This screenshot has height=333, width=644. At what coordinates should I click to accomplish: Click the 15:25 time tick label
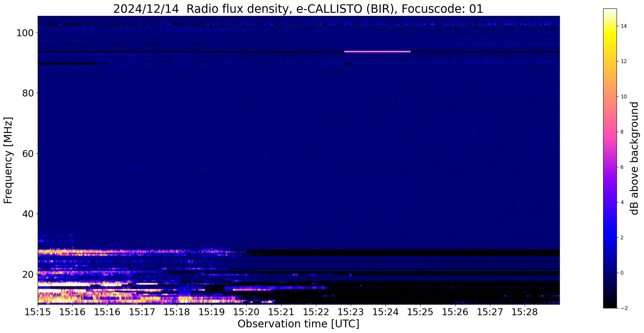(x=420, y=312)
